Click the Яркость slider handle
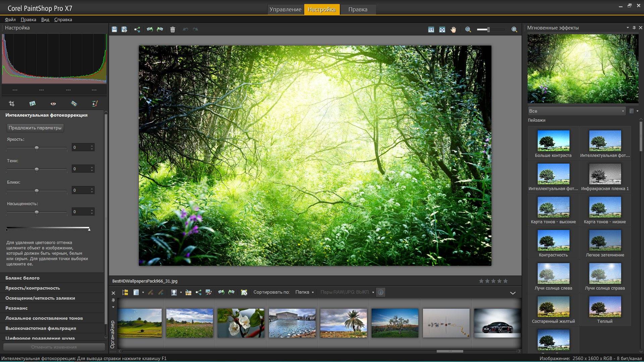 click(37, 148)
